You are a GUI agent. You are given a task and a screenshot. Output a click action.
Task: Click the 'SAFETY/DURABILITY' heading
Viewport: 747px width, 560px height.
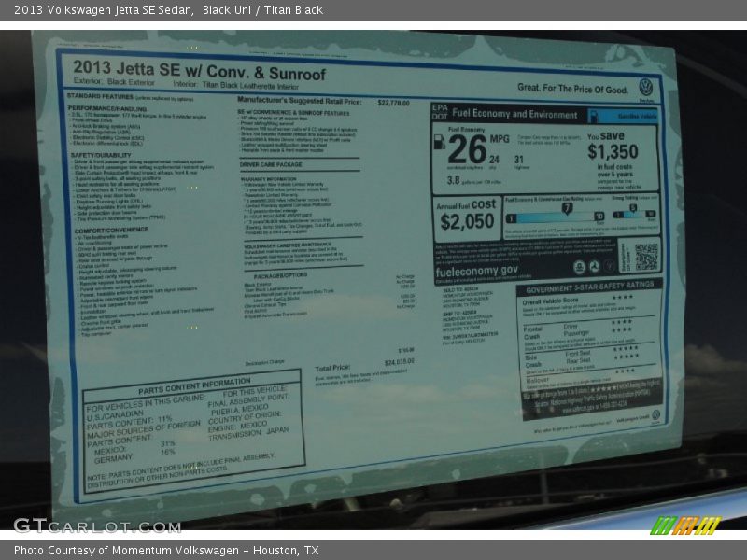(x=101, y=155)
